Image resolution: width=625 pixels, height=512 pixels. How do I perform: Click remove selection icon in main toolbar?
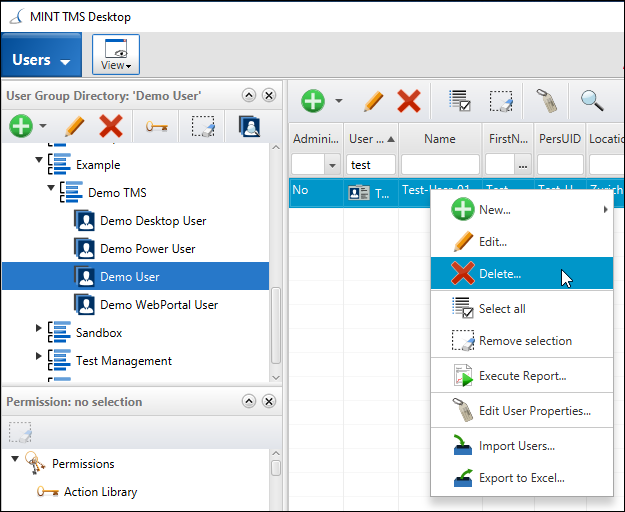[x=501, y=101]
